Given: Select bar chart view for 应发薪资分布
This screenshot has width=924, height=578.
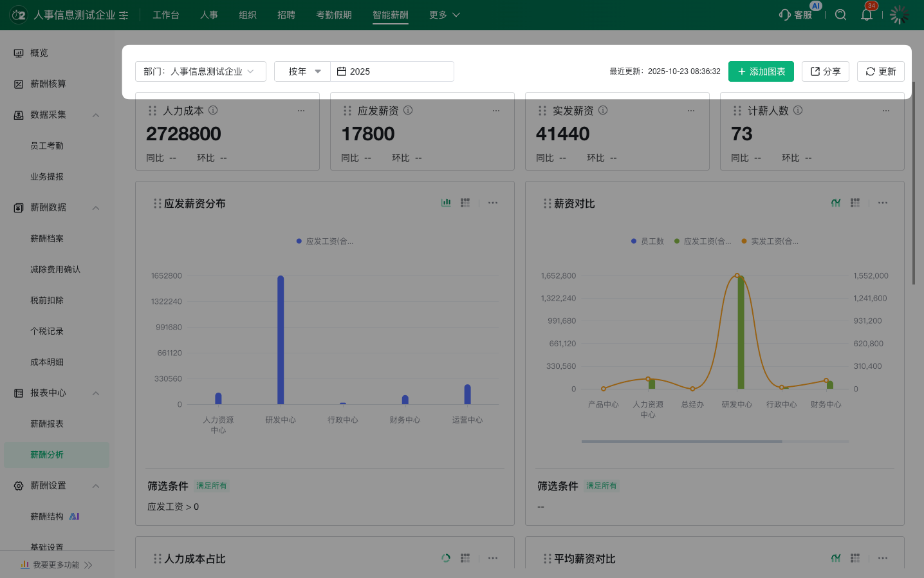Looking at the screenshot, I should point(446,203).
